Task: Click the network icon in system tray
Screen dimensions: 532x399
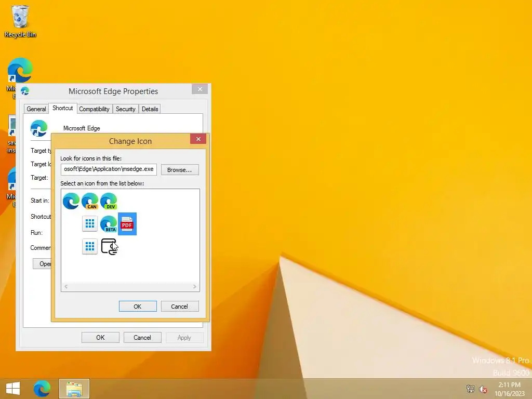Action: [470, 389]
